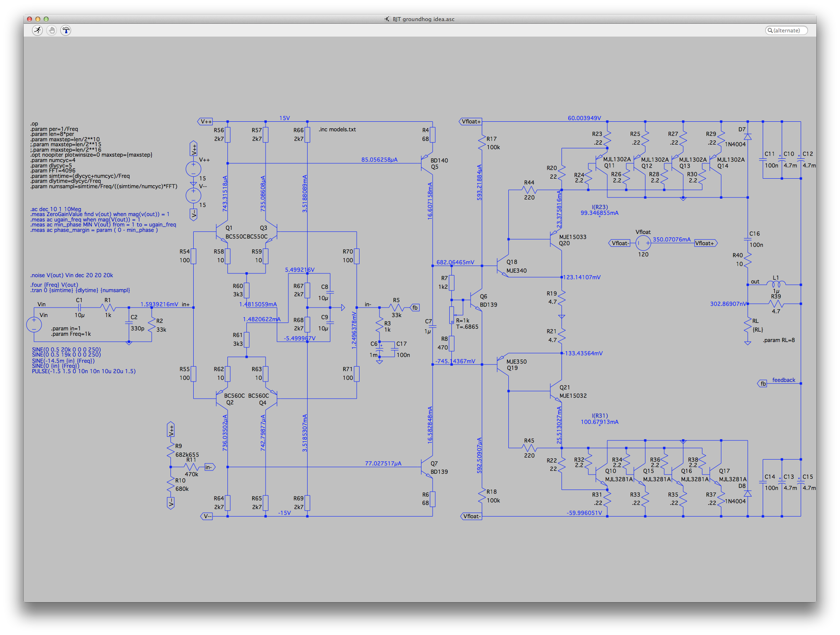The width and height of the screenshot is (840, 635).
Task: Select the Q19 MJE350 transistor symbol
Action: 503,364
